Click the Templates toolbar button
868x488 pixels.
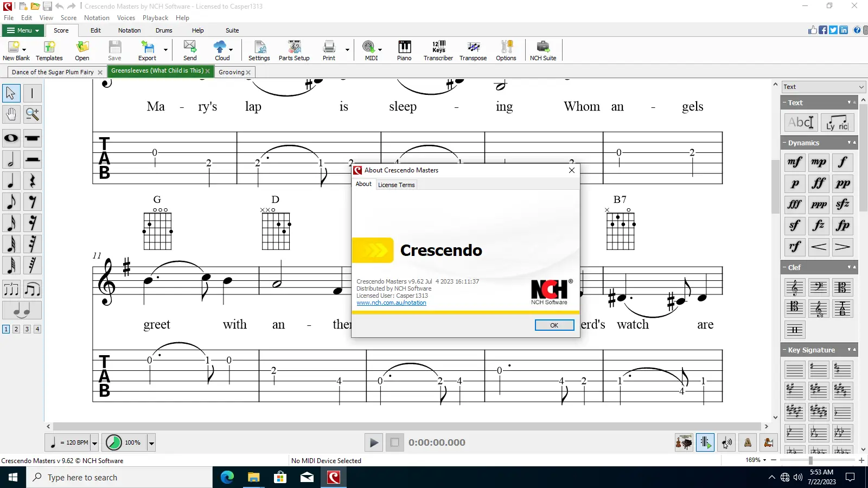(x=49, y=50)
